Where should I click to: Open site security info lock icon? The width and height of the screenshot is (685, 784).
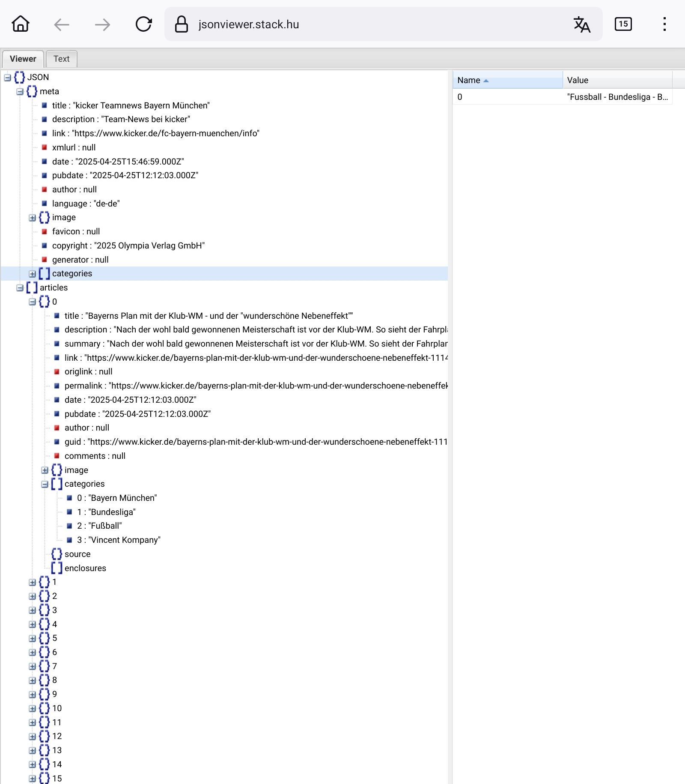182,24
